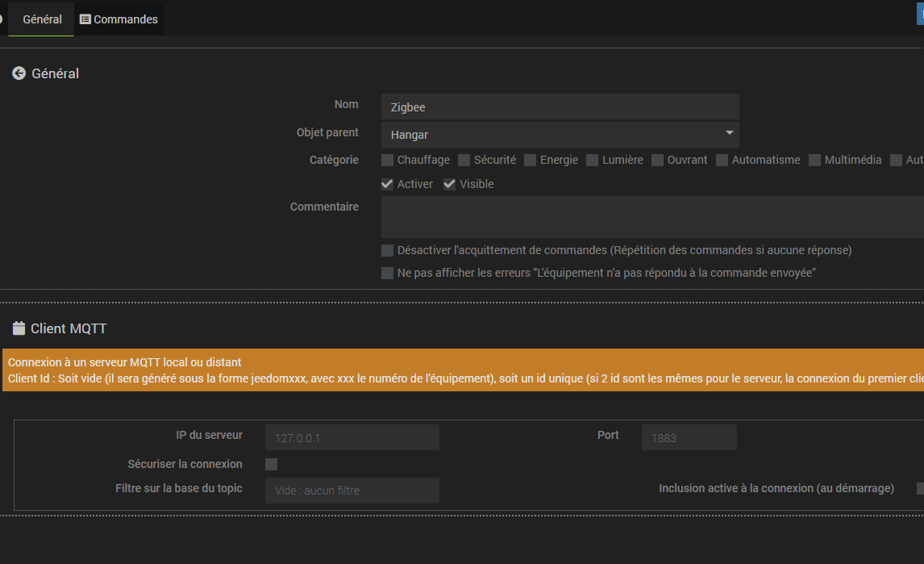Click the Commandes tab list icon
Viewport: 924px width, 564px height.
point(85,19)
